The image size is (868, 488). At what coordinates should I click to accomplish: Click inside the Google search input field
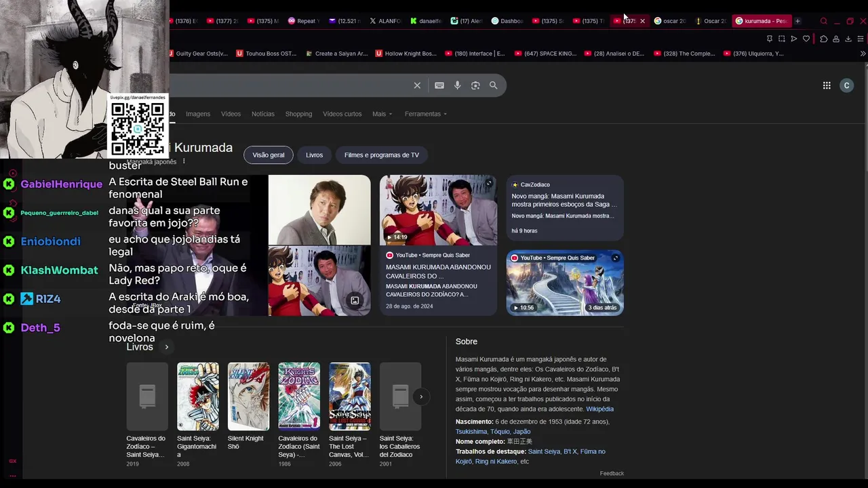[288, 85]
